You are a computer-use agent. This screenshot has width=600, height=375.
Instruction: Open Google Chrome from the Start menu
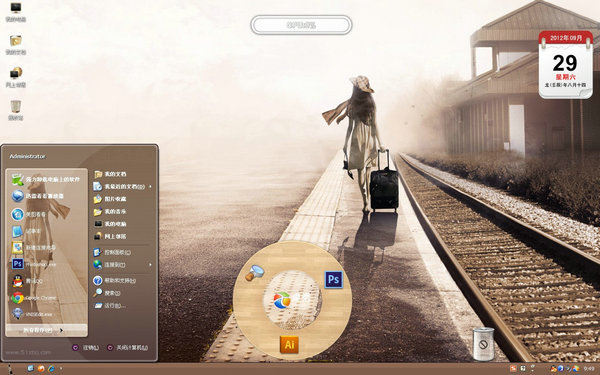click(x=34, y=298)
